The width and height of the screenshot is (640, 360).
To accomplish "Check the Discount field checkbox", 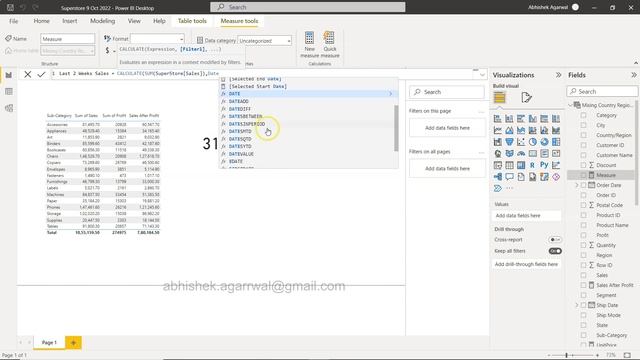I will (x=583, y=165).
